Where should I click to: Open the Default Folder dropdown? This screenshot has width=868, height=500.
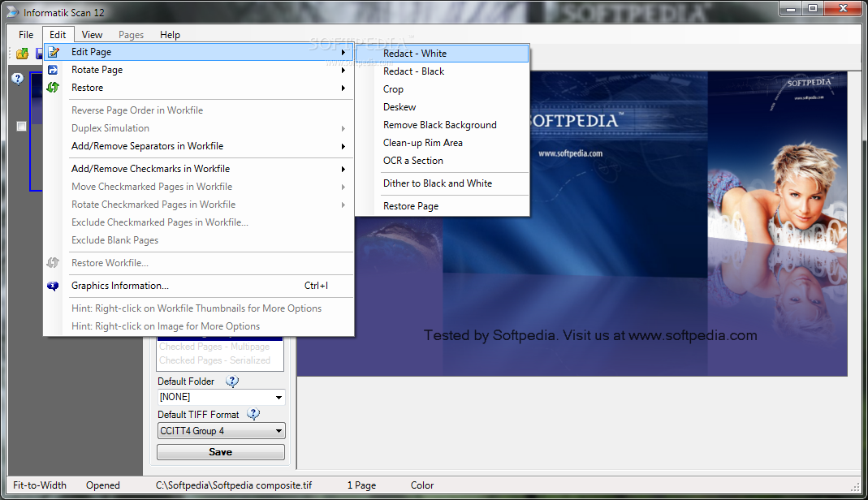tap(279, 397)
